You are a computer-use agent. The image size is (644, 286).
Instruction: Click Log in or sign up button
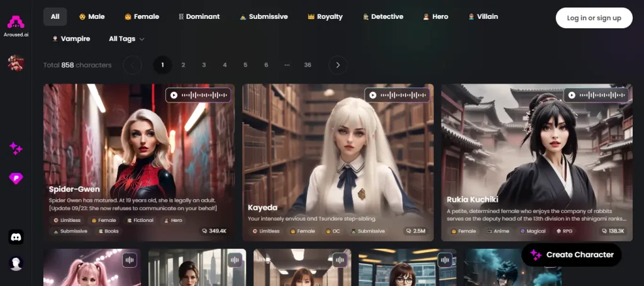[594, 18]
